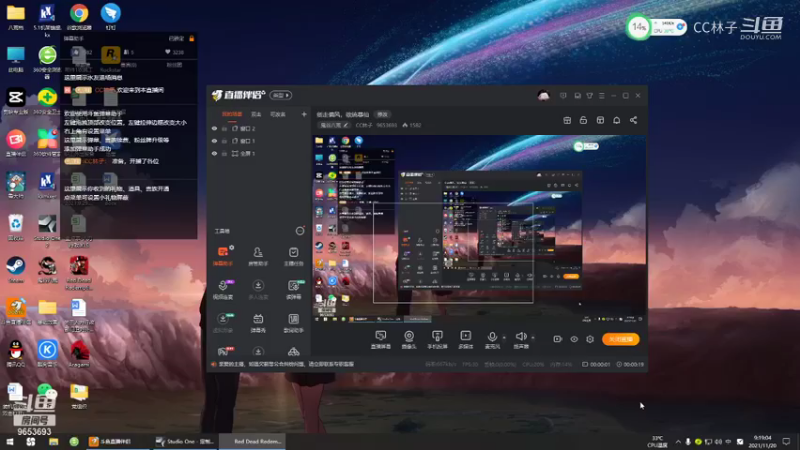The height and width of the screenshot is (450, 800).
Task: Hide the 窗口 1 source
Action: [214, 141]
